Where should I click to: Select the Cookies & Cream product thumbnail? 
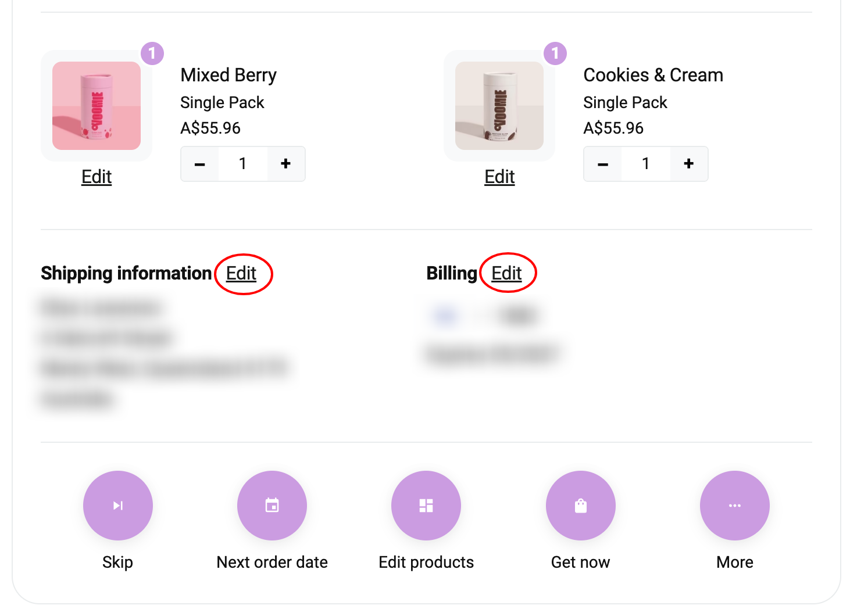point(499,106)
